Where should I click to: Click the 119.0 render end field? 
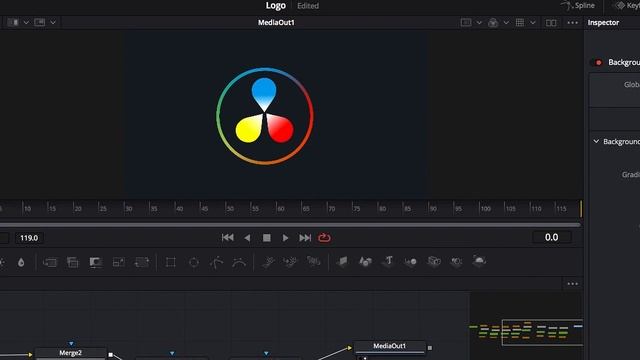(29, 238)
